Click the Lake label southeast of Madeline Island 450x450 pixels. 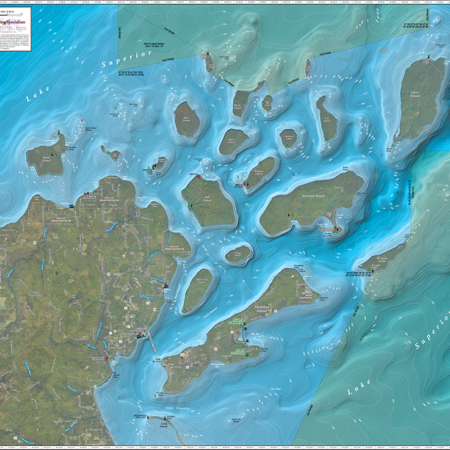coord(359,387)
